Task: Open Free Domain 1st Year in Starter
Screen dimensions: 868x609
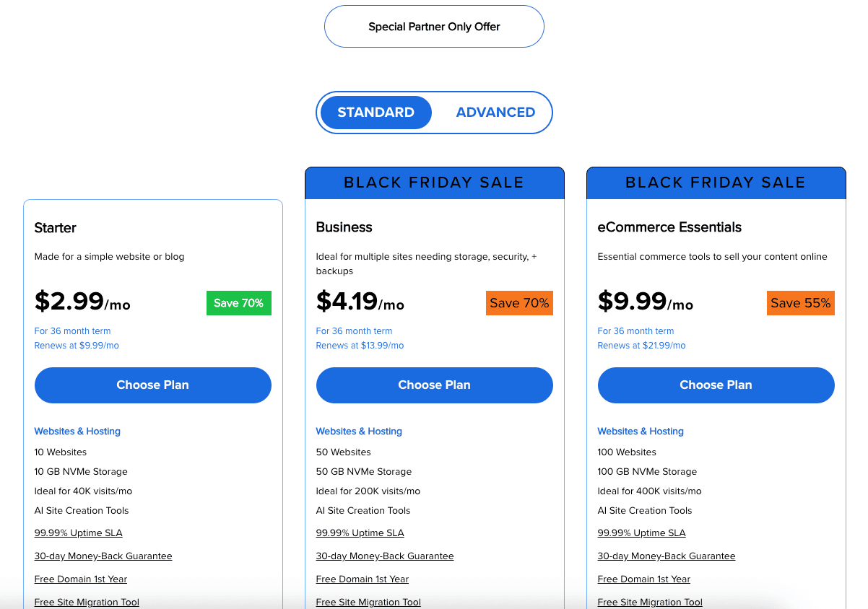Action: coord(81,579)
